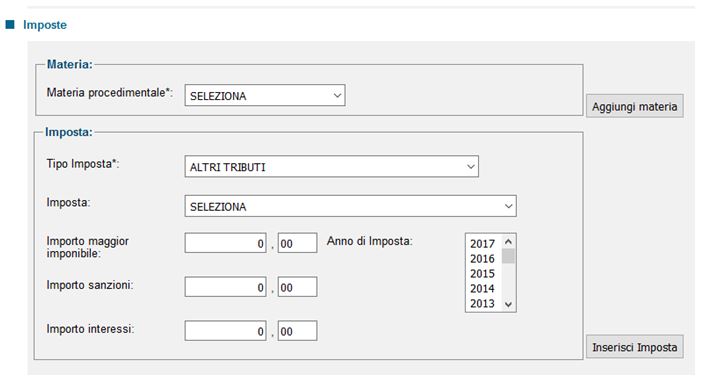
Task: Select year 2014 in Anno di Imposta
Action: pos(482,288)
